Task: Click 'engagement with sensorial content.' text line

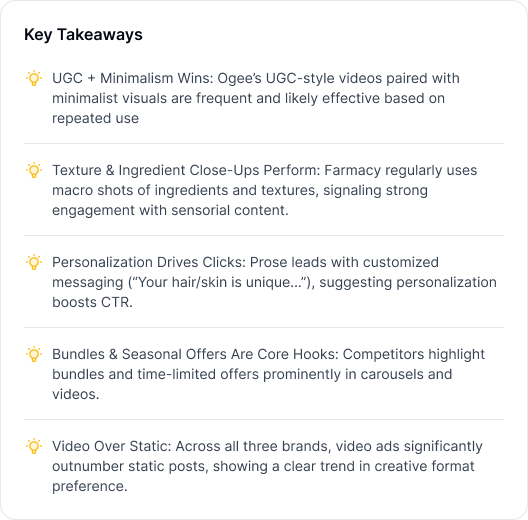Action: [x=170, y=210]
